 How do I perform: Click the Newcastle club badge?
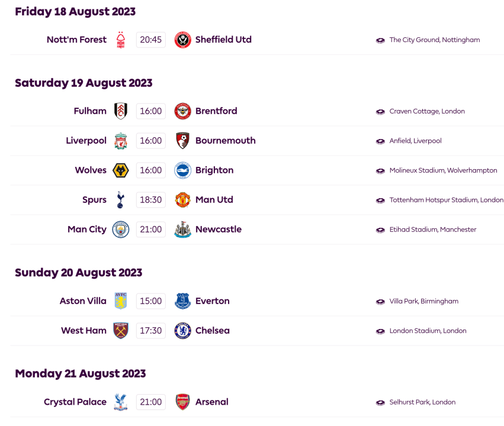183,230
